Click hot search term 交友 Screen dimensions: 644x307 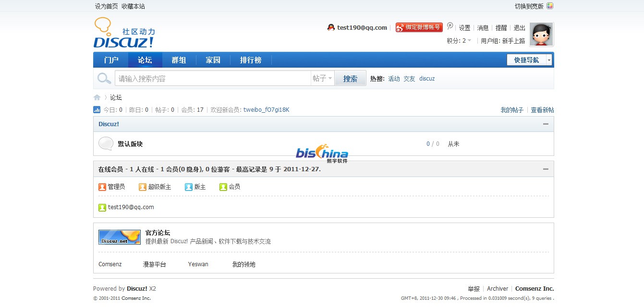[x=409, y=79]
